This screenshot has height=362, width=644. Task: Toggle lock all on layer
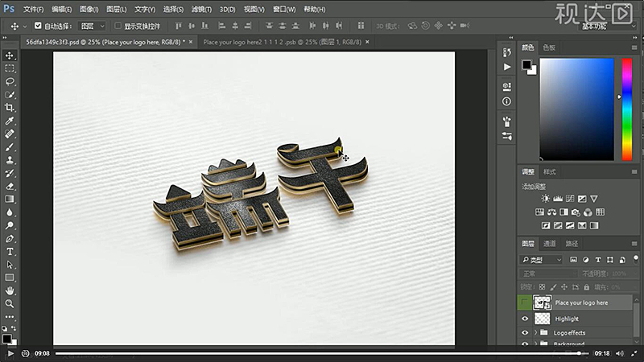(587, 287)
